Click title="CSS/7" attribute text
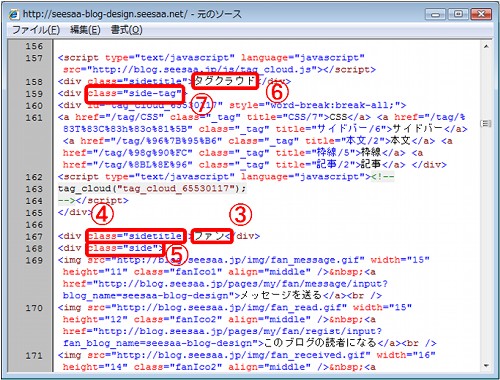The width and height of the screenshot is (500, 380). [x=285, y=117]
